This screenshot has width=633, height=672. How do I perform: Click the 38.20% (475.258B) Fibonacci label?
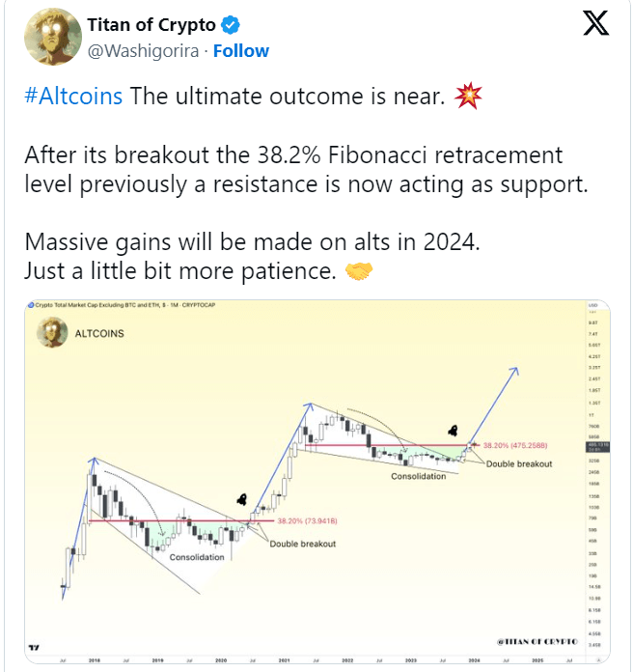(x=515, y=446)
